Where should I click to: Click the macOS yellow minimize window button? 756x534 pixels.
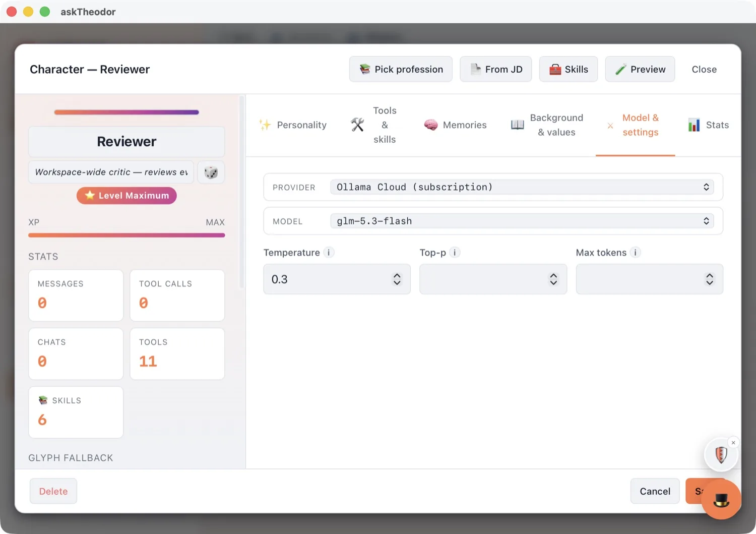click(28, 12)
